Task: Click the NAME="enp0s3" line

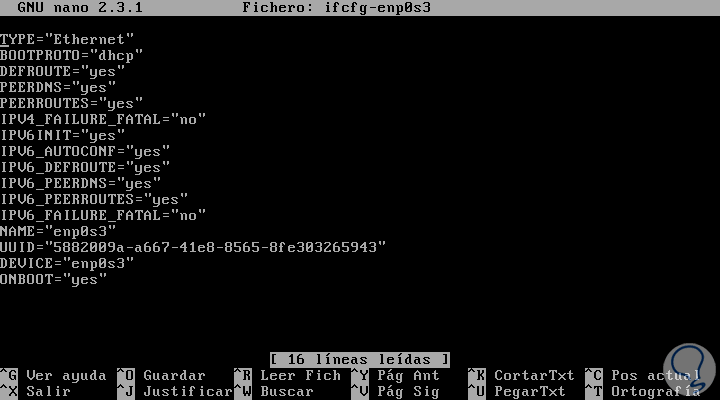Action: (58, 231)
